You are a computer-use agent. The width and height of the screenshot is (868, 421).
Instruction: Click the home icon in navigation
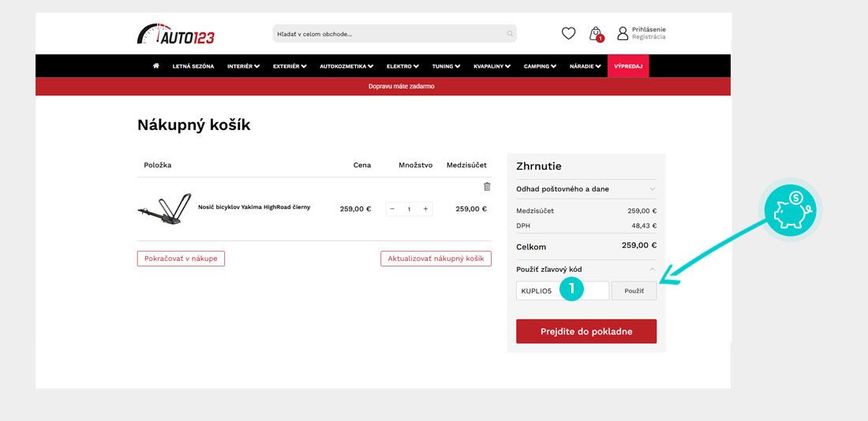[x=156, y=66]
